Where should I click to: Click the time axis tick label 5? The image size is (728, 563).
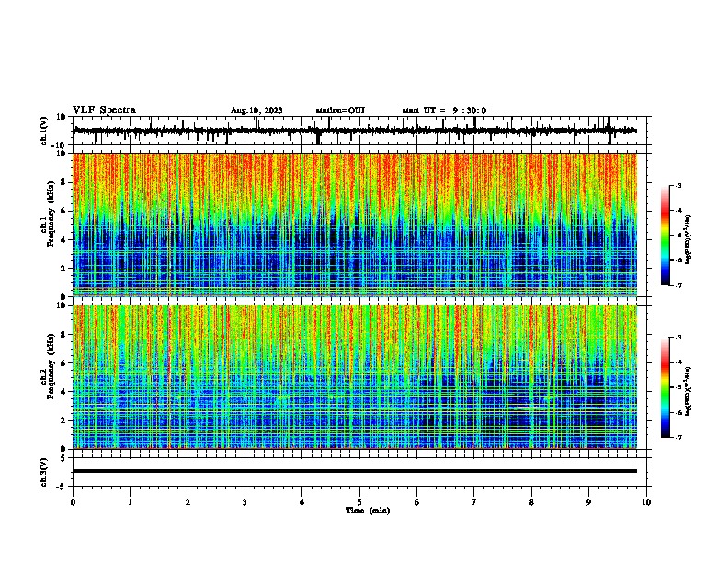(359, 502)
